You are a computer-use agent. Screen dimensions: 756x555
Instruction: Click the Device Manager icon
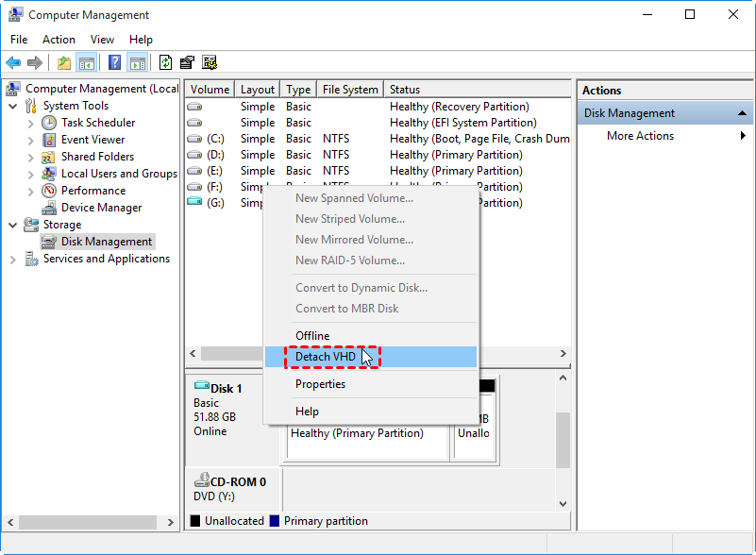click(x=49, y=208)
